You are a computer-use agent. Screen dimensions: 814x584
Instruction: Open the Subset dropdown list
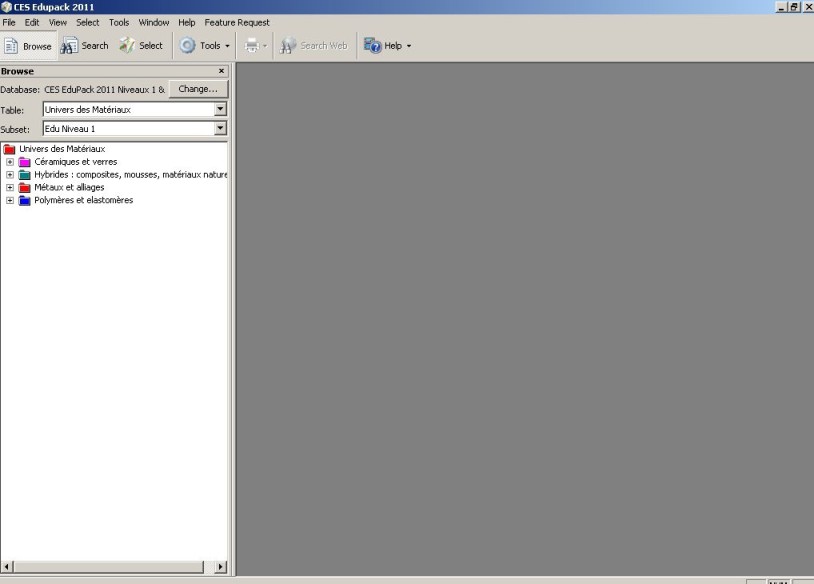220,128
